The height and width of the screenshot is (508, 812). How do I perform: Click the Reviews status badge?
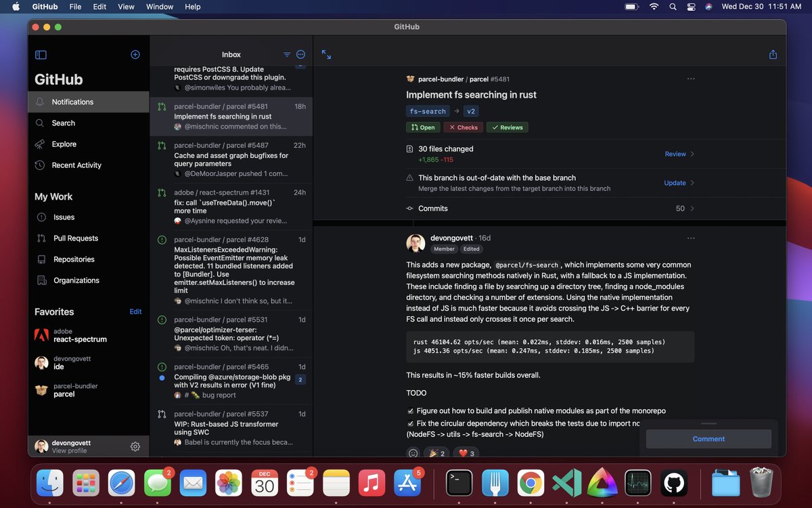(x=507, y=127)
